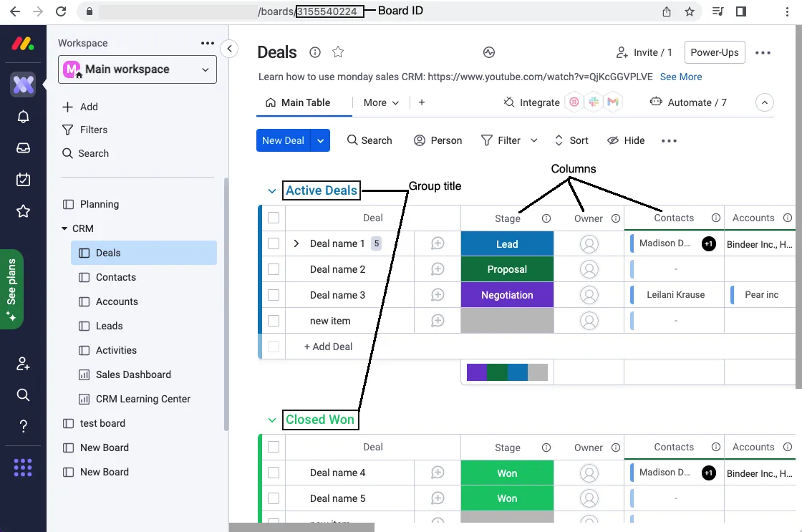Select all in Closed Won header checkbox
The width and height of the screenshot is (802, 532).
pos(274,447)
